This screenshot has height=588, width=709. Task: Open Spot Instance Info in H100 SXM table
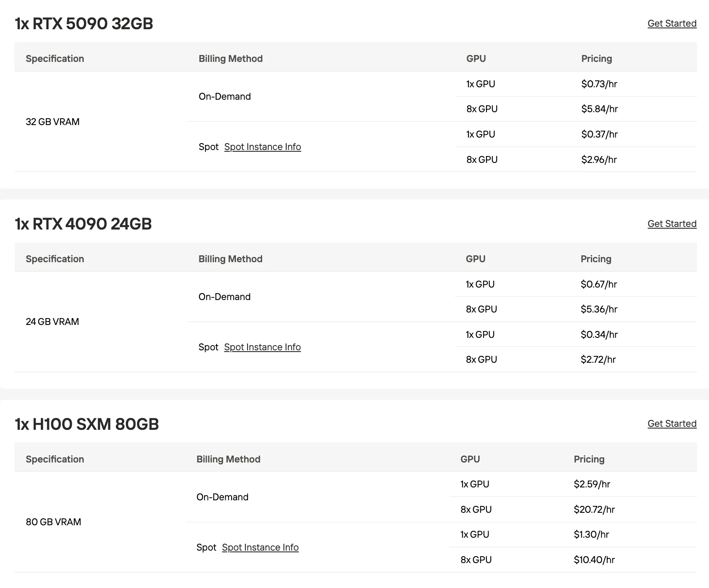pos(260,548)
